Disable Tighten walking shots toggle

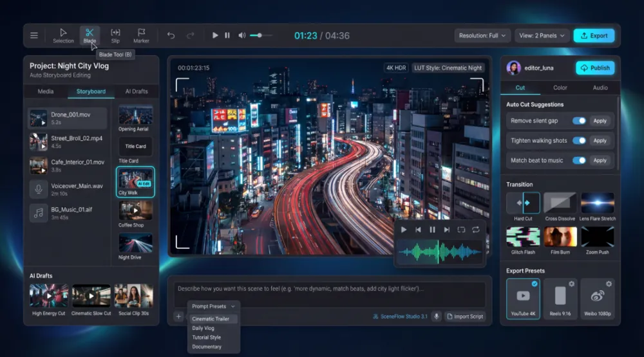(x=579, y=141)
